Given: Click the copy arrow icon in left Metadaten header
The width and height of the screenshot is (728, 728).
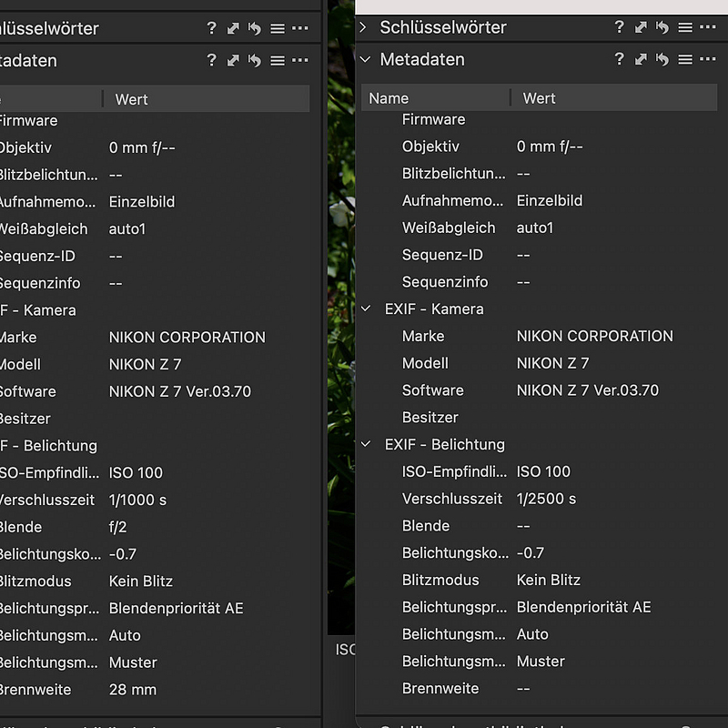Looking at the screenshot, I should click(x=234, y=61).
